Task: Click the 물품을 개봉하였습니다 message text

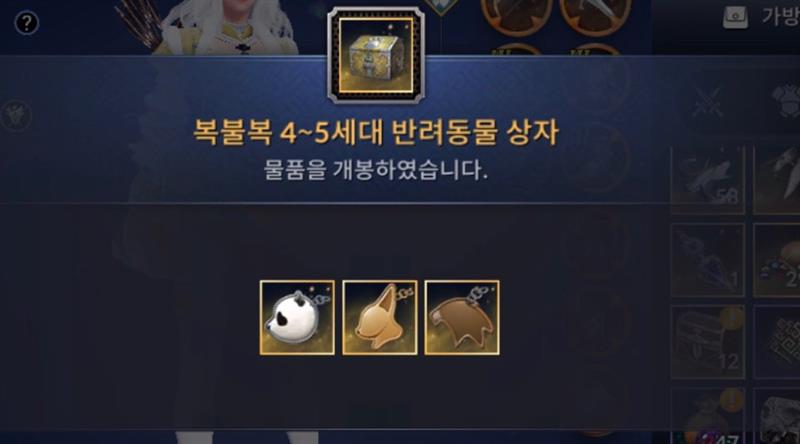Action: click(x=376, y=169)
